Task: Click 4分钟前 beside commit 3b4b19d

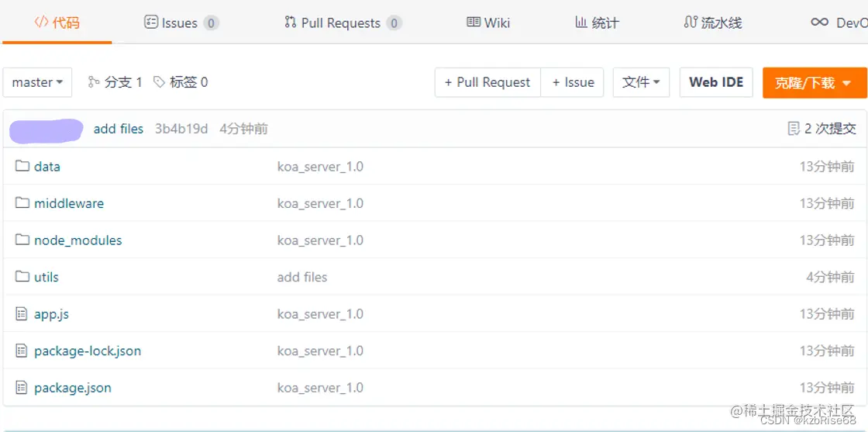Action: [x=243, y=129]
